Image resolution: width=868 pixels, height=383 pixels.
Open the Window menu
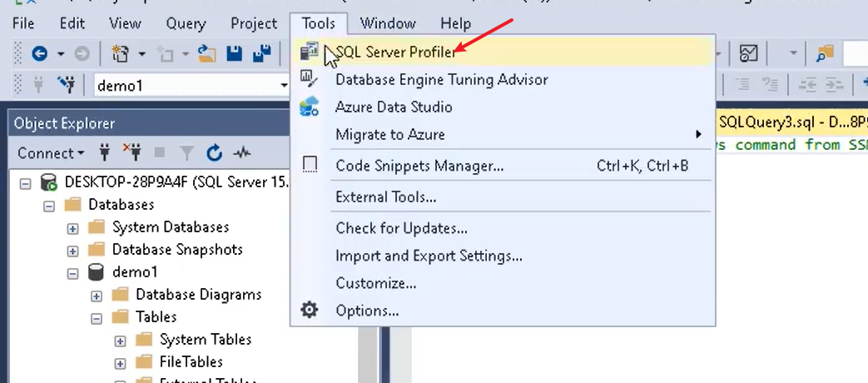point(388,24)
